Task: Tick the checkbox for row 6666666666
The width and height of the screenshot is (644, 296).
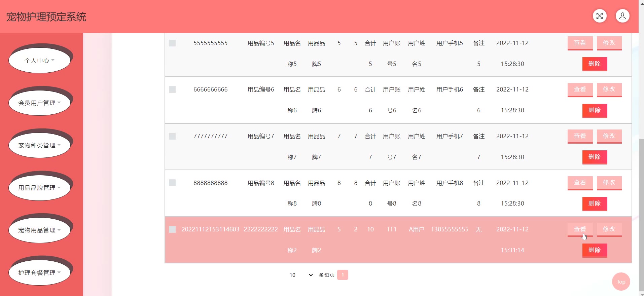Action: coord(172,89)
